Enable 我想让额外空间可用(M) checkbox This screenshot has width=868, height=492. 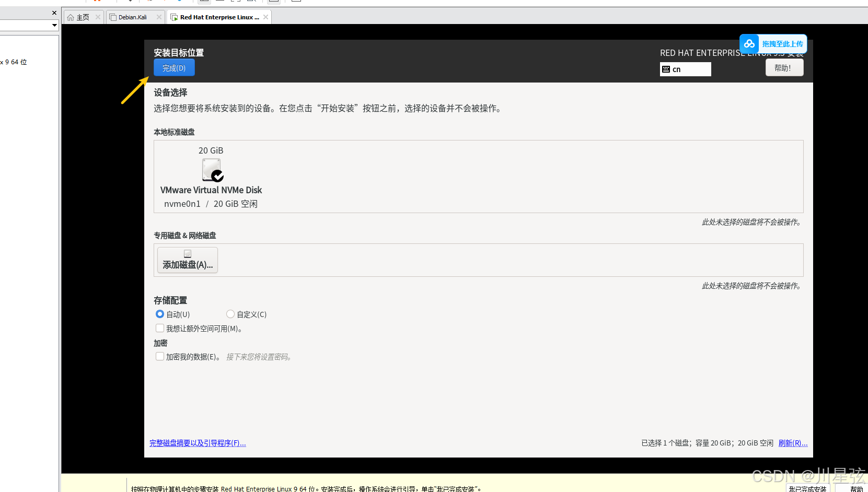pyautogui.click(x=160, y=328)
